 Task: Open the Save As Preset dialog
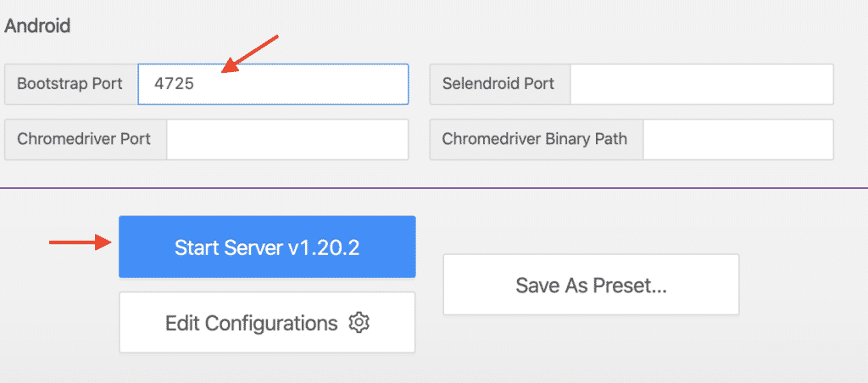point(591,285)
